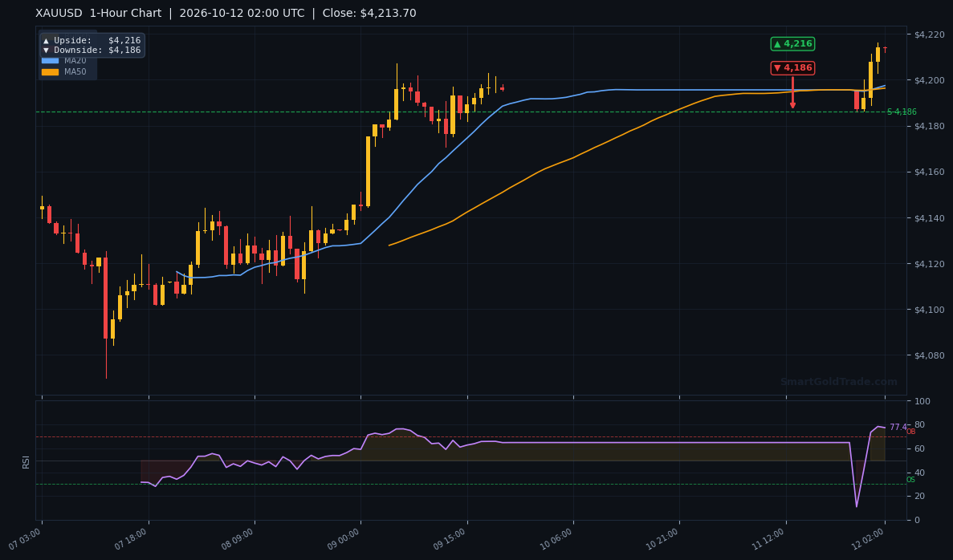Click the Close: $4,213.70 value in title

[369, 14]
